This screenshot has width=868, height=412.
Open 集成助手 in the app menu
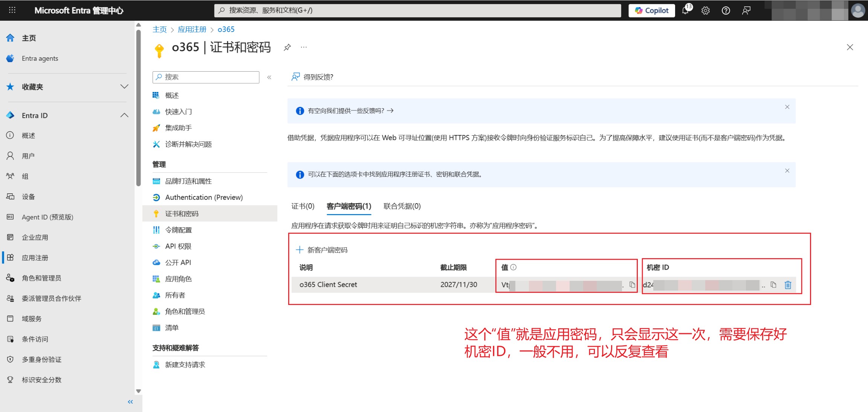178,128
